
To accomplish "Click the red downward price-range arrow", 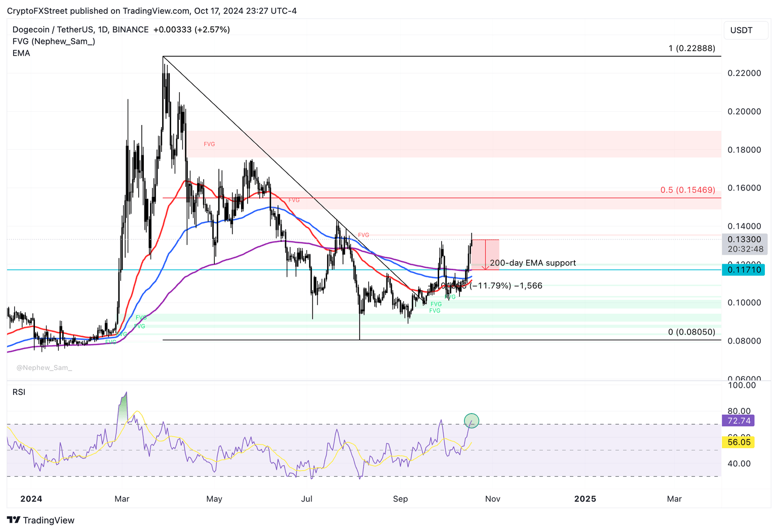I will (486, 255).
